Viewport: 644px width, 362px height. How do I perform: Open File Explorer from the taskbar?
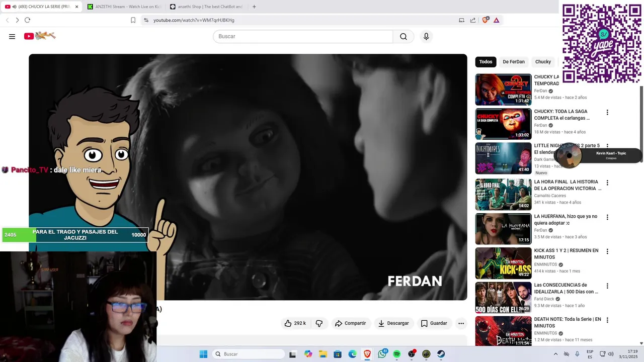coord(323,354)
